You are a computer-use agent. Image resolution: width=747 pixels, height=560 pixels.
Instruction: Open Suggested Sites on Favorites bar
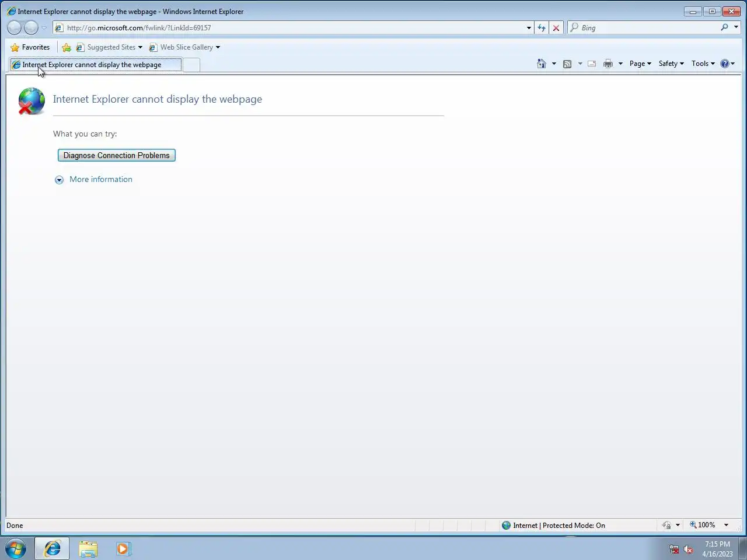(x=109, y=47)
